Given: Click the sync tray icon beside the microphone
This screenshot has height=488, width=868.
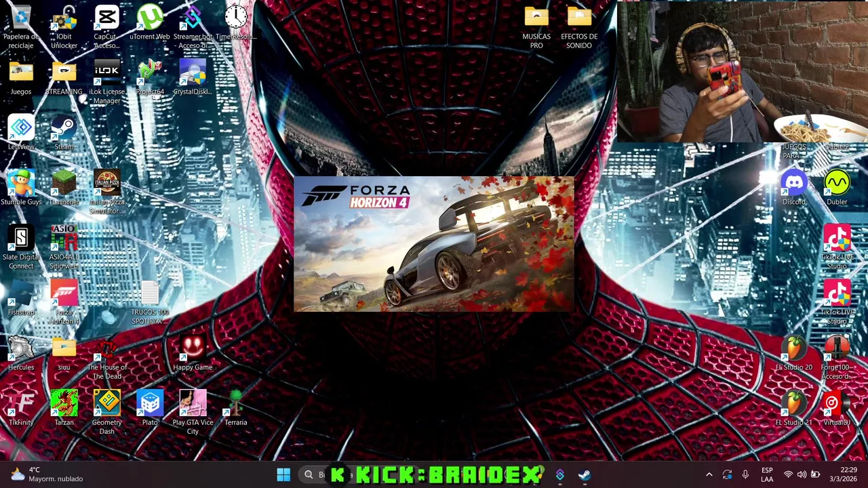Looking at the screenshot, I should click(727, 474).
